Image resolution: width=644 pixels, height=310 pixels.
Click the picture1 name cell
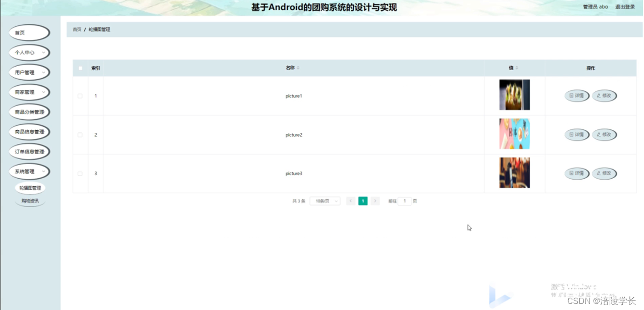[294, 96]
